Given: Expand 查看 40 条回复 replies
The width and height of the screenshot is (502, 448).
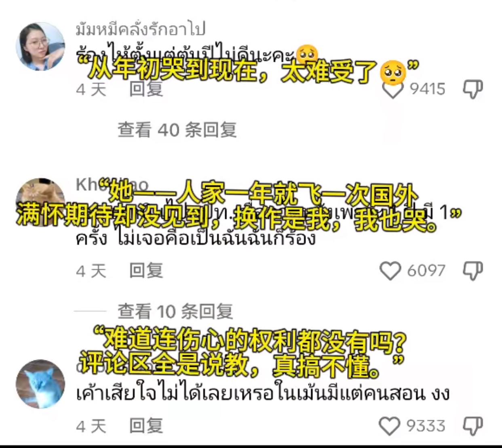Looking at the screenshot, I should 177,130.
